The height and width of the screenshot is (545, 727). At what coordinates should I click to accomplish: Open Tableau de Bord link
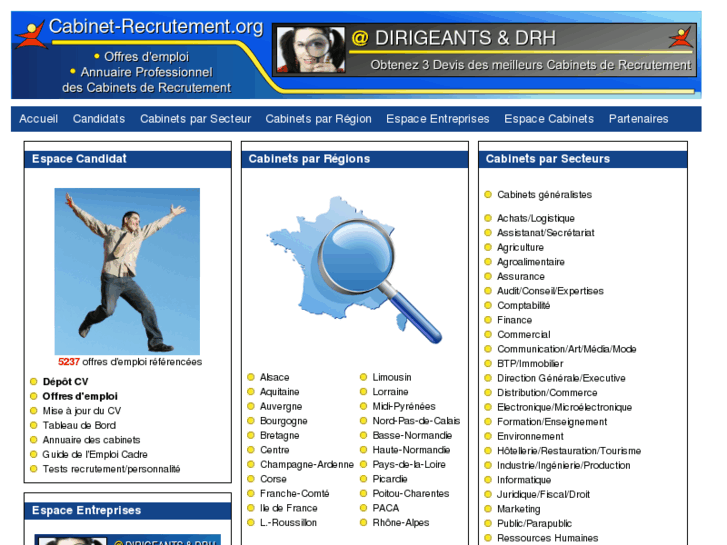(79, 426)
